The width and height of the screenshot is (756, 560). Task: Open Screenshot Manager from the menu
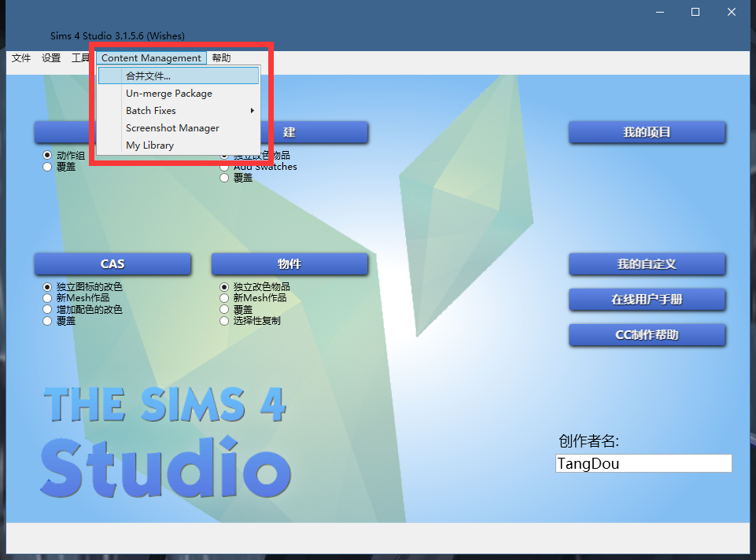click(x=179, y=127)
